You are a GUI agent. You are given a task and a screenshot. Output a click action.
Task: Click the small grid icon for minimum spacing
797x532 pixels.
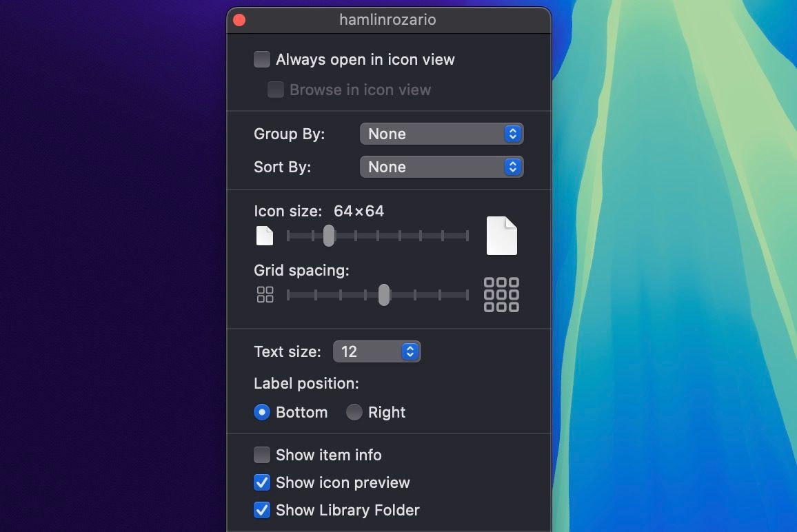pyautogui.click(x=265, y=294)
